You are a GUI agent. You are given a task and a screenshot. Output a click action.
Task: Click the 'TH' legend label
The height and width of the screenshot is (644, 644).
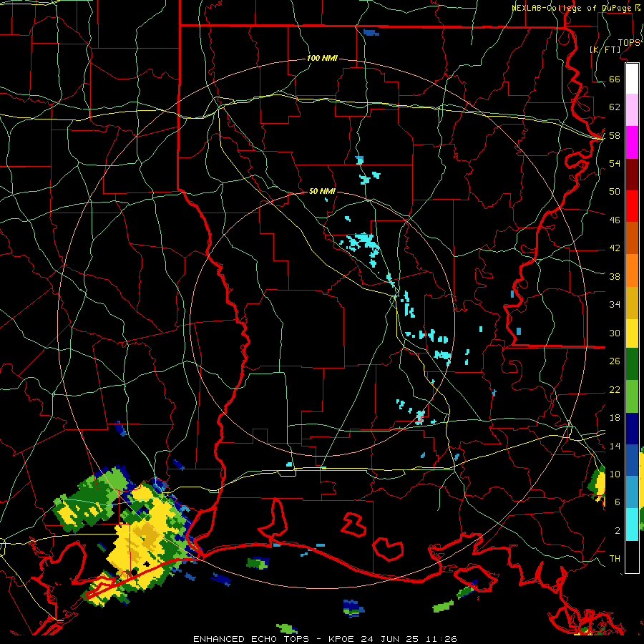[x=615, y=559]
